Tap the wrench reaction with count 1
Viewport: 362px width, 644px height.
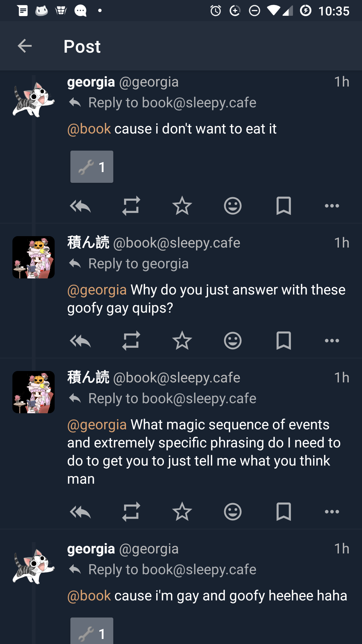pyautogui.click(x=92, y=167)
